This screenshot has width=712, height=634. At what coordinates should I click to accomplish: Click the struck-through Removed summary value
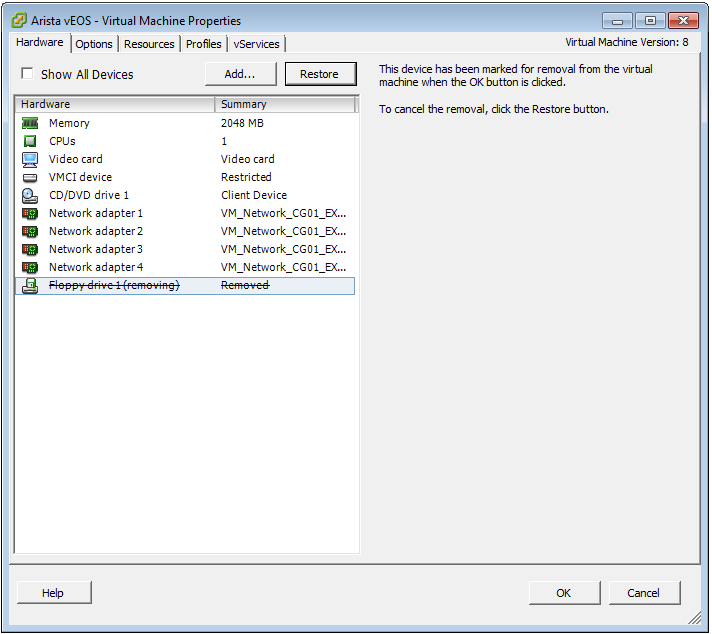pyautogui.click(x=245, y=285)
